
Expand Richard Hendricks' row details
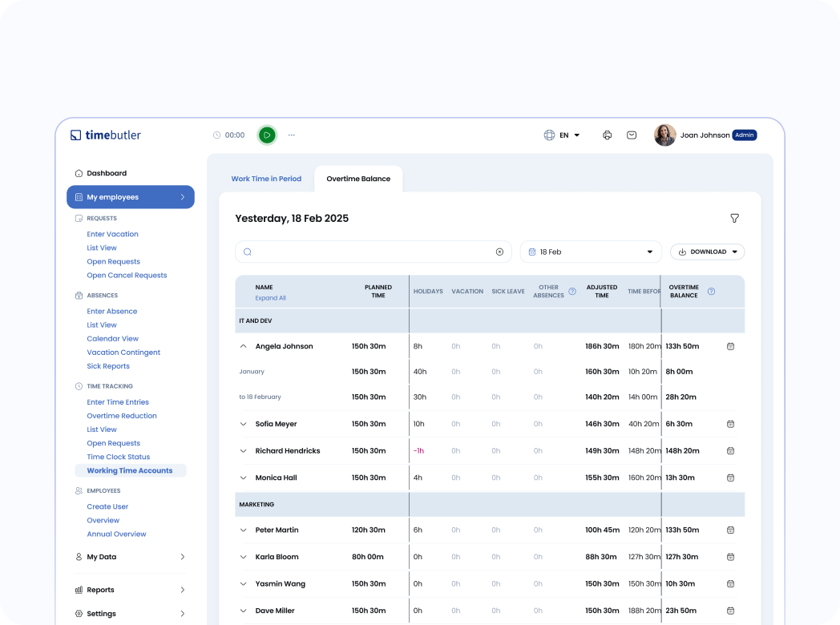243,451
